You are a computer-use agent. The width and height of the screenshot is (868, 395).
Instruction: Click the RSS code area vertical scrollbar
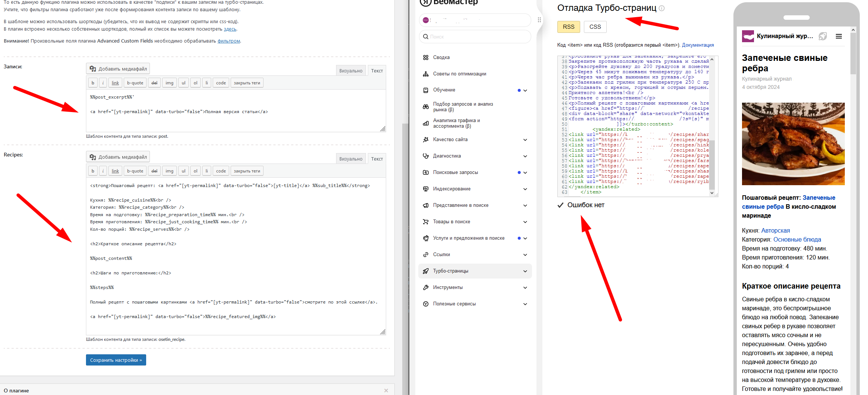712,164
